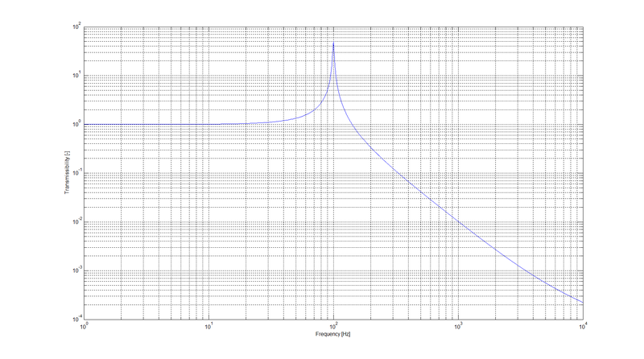Select the 10^2 tick label on the x-axis
This screenshot has height=359, width=644.
click(333, 325)
